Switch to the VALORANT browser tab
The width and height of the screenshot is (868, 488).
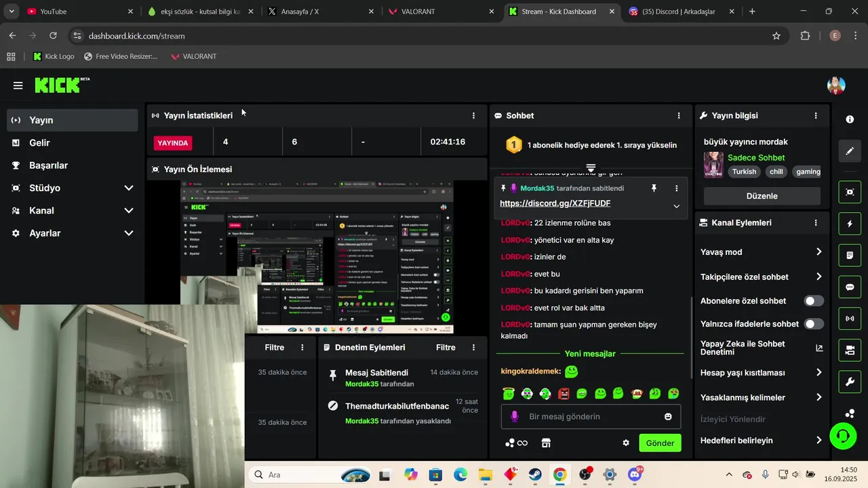pyautogui.click(x=441, y=12)
